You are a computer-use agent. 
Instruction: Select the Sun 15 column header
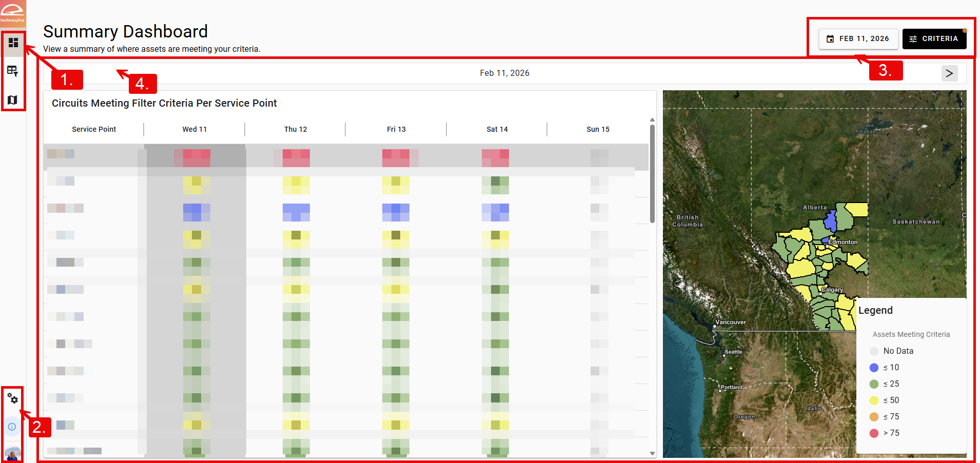(598, 129)
